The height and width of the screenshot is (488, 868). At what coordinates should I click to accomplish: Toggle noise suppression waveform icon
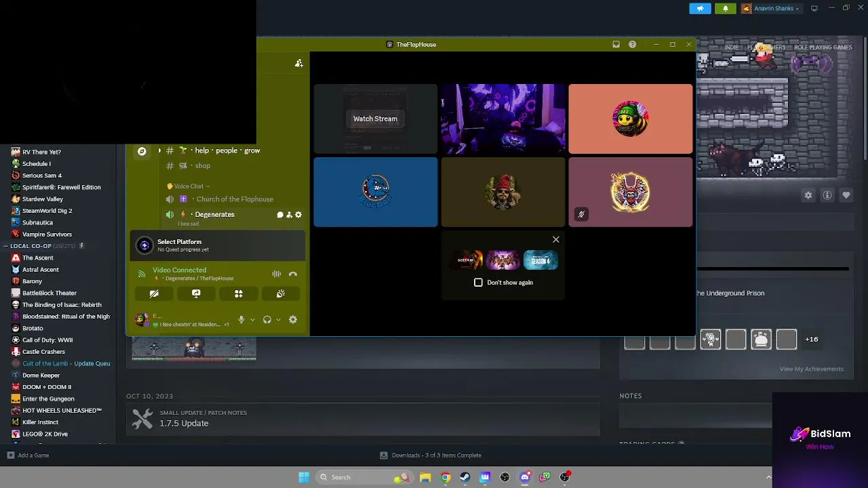coord(277,274)
